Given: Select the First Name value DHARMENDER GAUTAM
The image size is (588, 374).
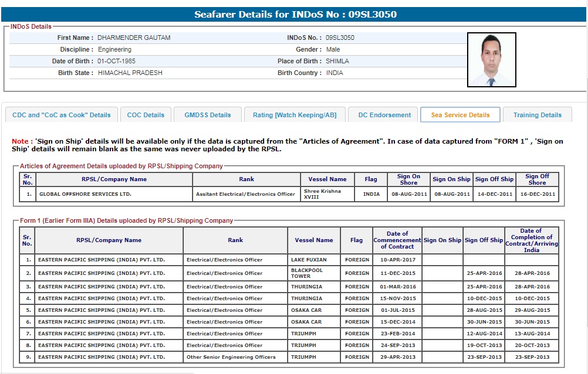Looking at the screenshot, I should click(134, 38).
